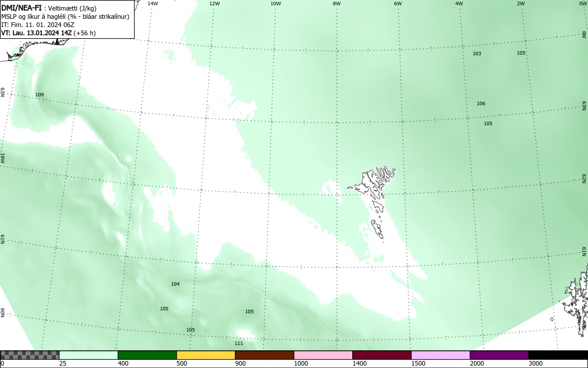588x368 pixels.
Task: Click the 6W longitude label
Action: [x=398, y=4]
